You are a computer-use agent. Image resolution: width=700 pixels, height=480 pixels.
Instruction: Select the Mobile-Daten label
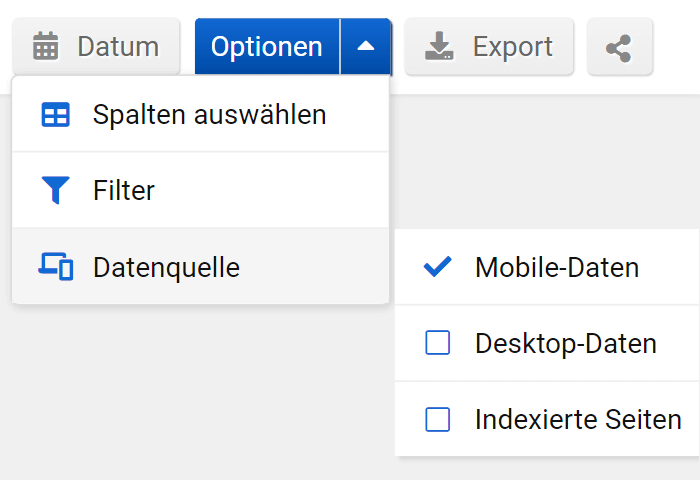557,267
